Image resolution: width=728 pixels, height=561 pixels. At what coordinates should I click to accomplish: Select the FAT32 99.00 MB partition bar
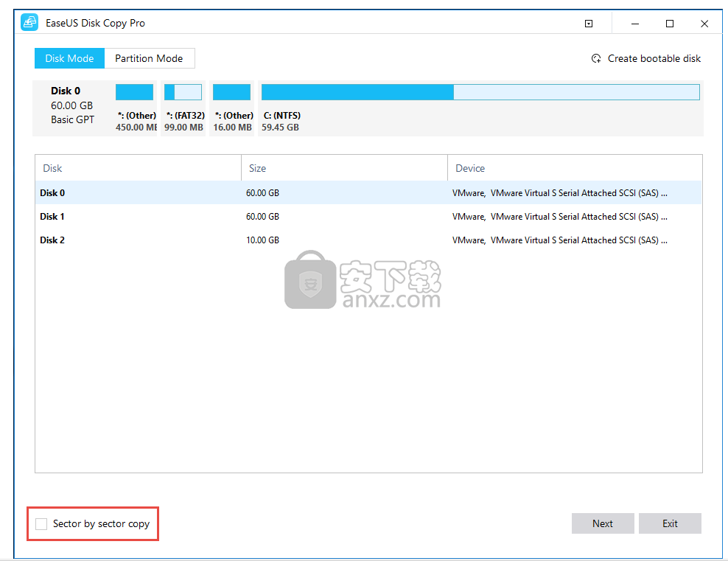pos(183,92)
